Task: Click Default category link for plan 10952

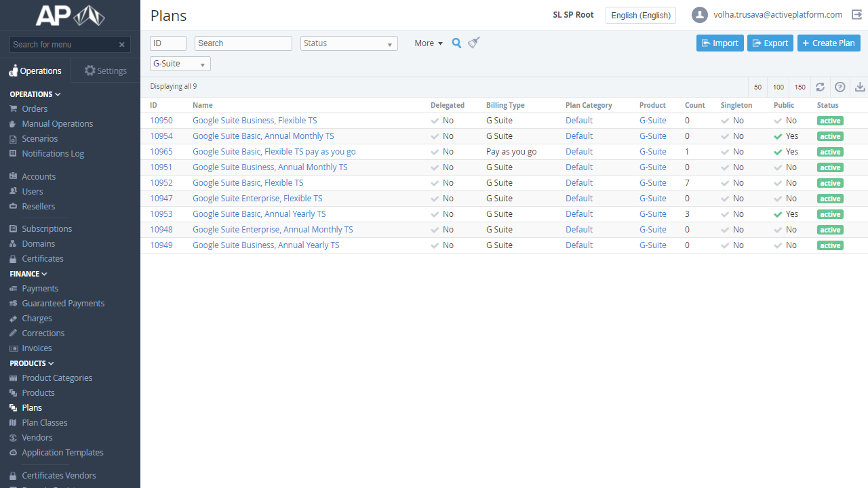Action: 579,183
